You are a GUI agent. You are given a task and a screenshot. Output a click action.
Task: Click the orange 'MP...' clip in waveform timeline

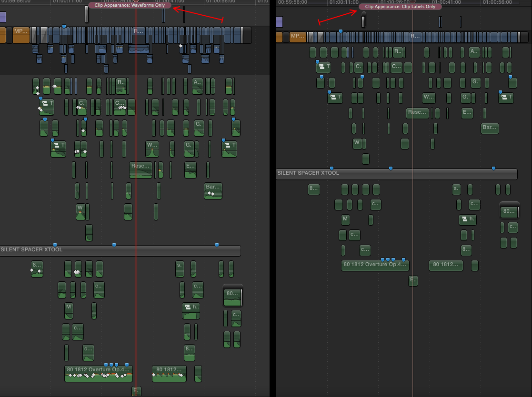(21, 35)
